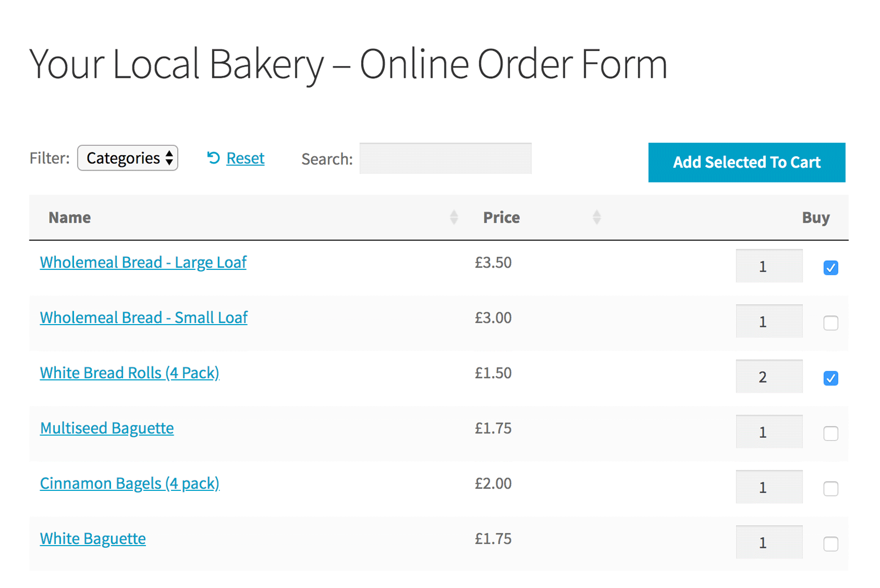Tick the Wholemeal Bread Small Loaf checkbox
The width and height of the screenshot is (880, 588).
click(x=831, y=323)
